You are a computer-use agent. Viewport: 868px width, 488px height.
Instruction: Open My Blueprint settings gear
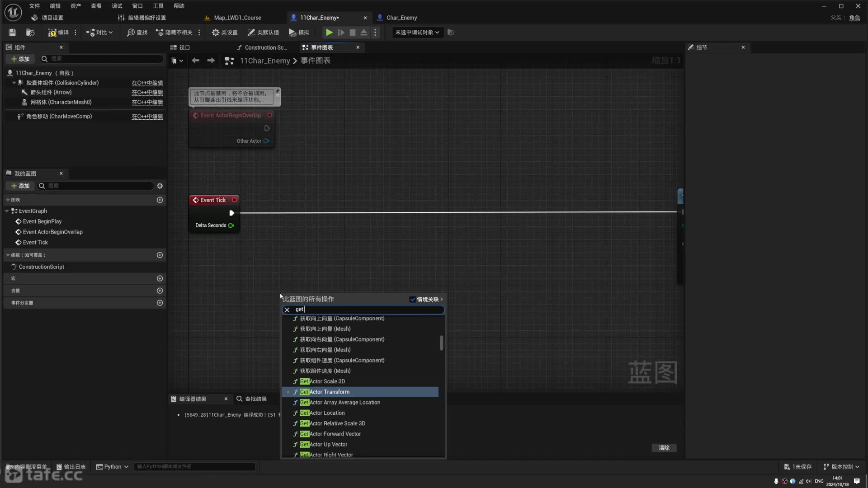(x=160, y=186)
